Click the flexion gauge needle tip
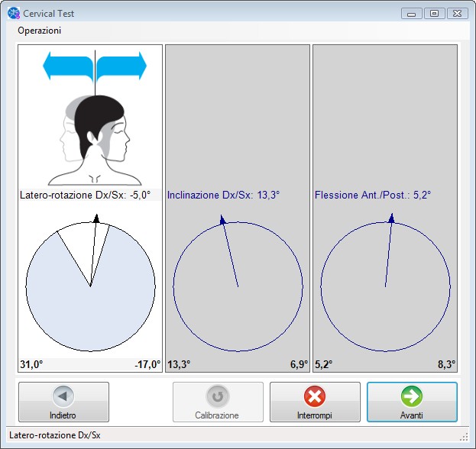 click(392, 218)
